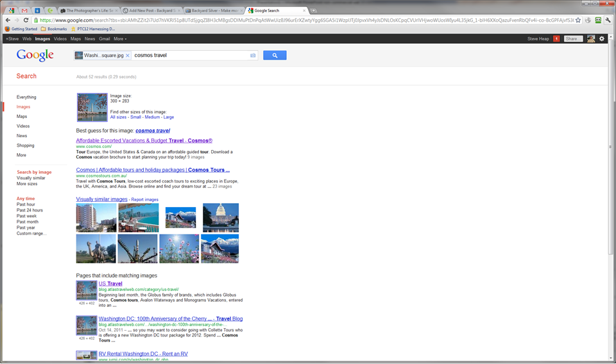Expand More in left sidebar

pos(21,155)
